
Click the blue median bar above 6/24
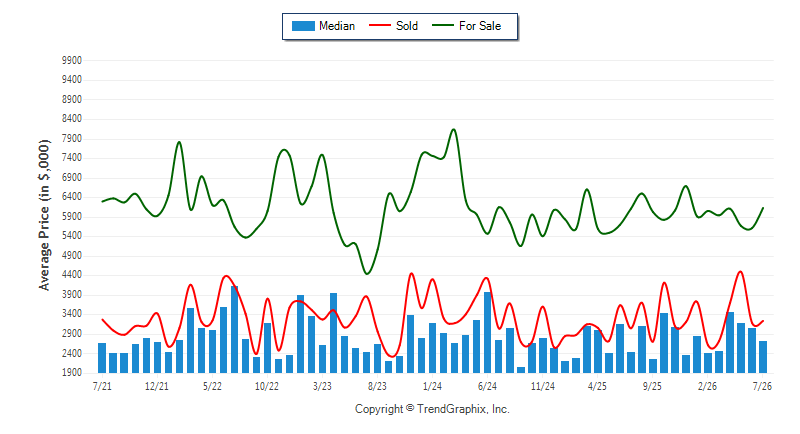click(x=488, y=333)
